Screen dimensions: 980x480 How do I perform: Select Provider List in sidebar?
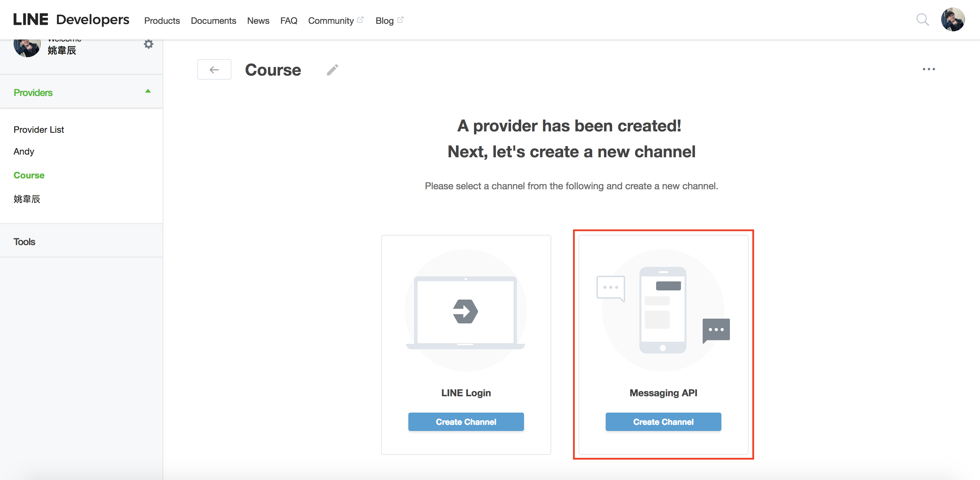coord(39,130)
